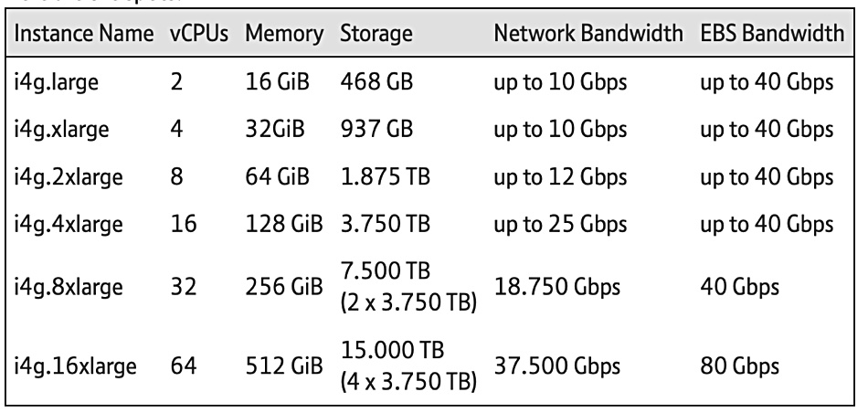The width and height of the screenshot is (868, 413).
Task: Click the 37.500 Gbps network bandwidth cell
Action: pyautogui.click(x=557, y=366)
